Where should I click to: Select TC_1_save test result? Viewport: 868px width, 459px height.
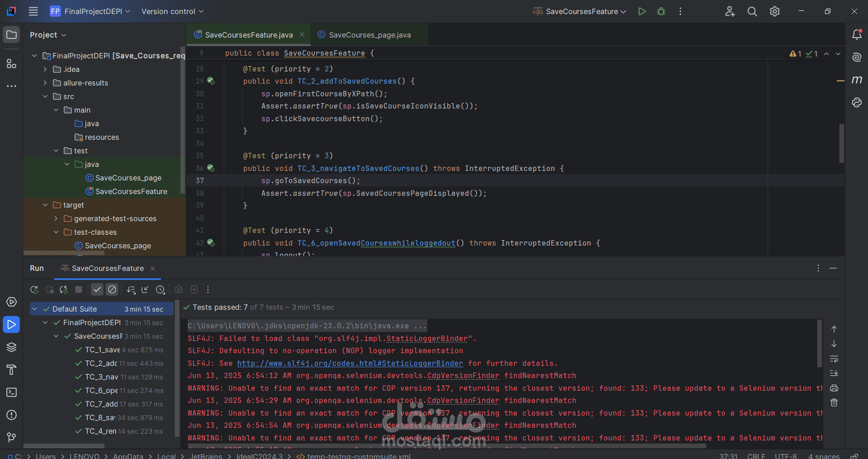(119, 350)
